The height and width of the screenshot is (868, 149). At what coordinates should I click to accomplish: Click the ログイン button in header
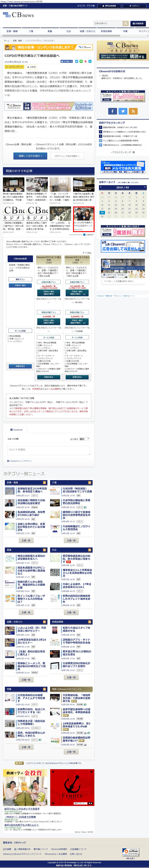coord(135,6)
